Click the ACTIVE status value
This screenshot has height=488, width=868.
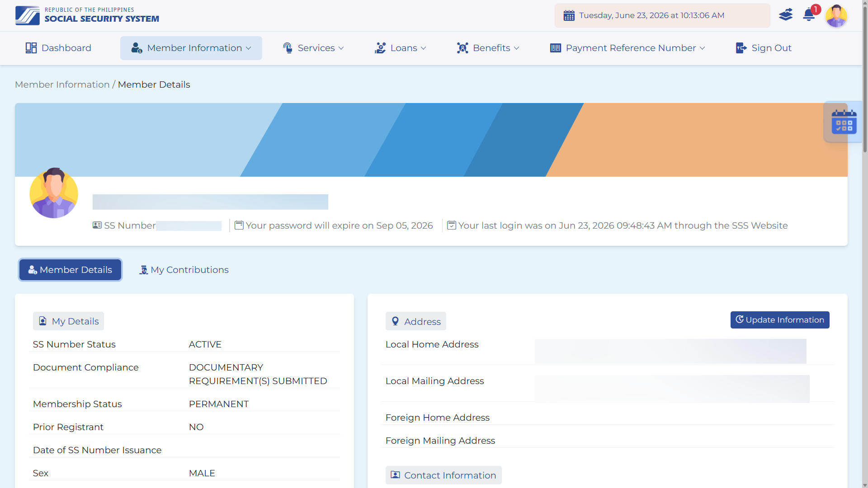tap(205, 344)
